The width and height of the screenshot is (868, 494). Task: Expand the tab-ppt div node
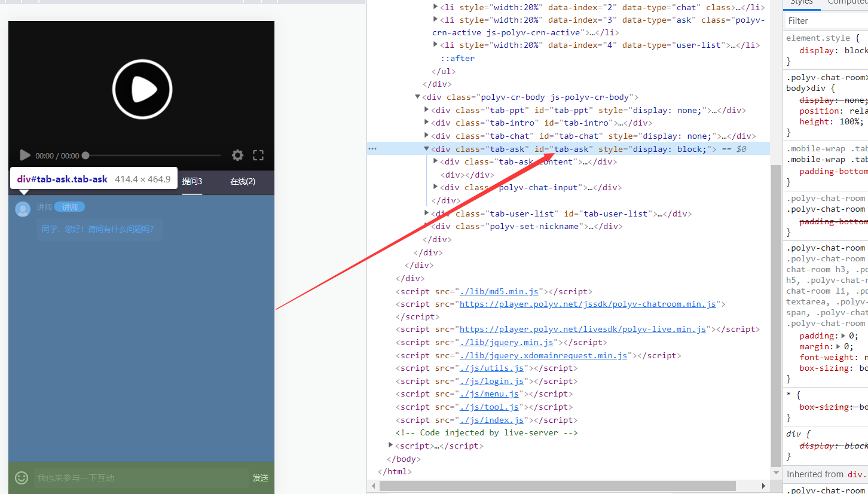427,110
